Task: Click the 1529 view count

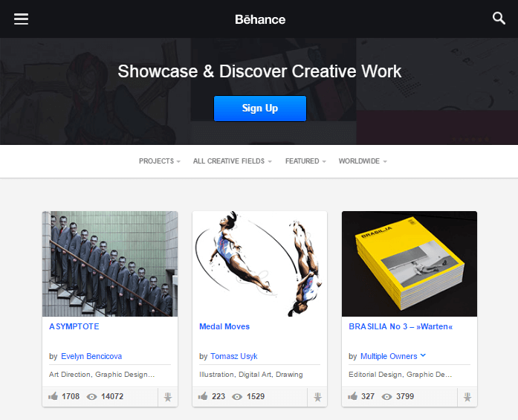Action: coord(256,396)
